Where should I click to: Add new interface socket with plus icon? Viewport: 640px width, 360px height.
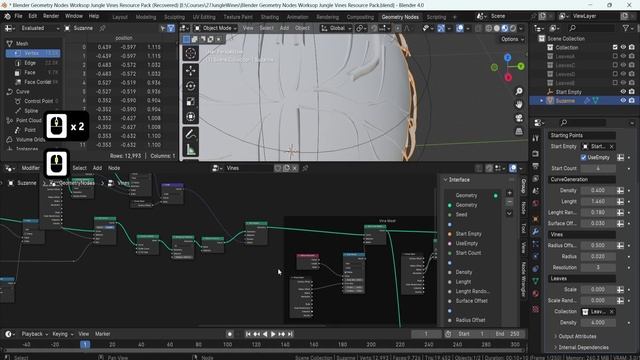click(x=509, y=193)
